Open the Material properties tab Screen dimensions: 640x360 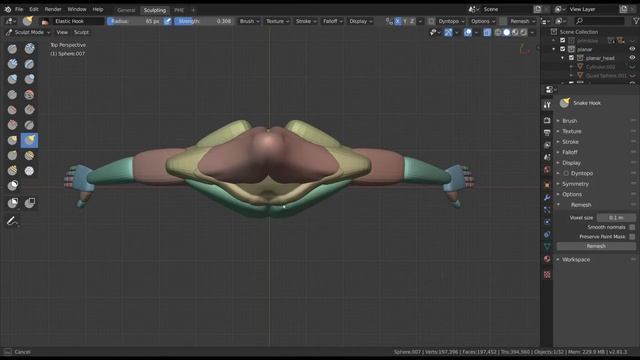click(547, 259)
